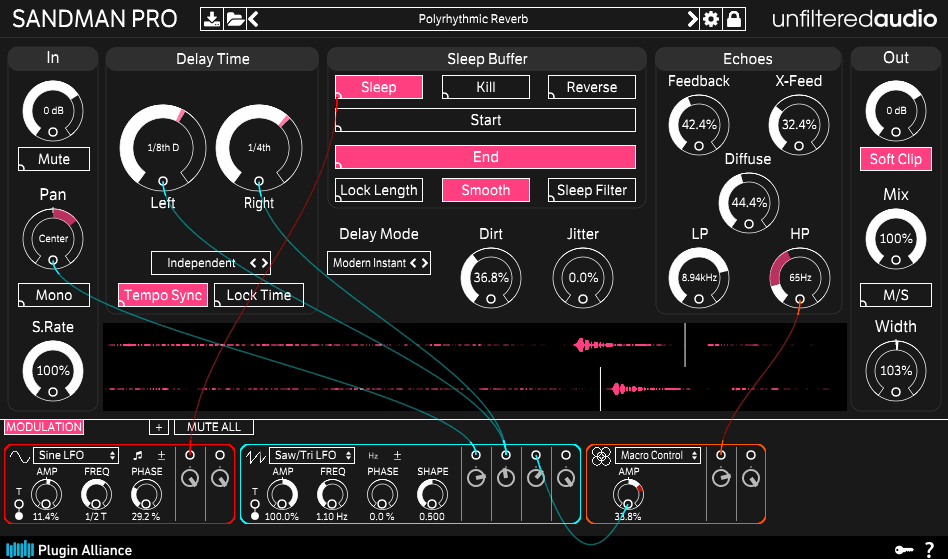Click the Feedback knob
Screen dimensions: 948x559
[x=699, y=125]
